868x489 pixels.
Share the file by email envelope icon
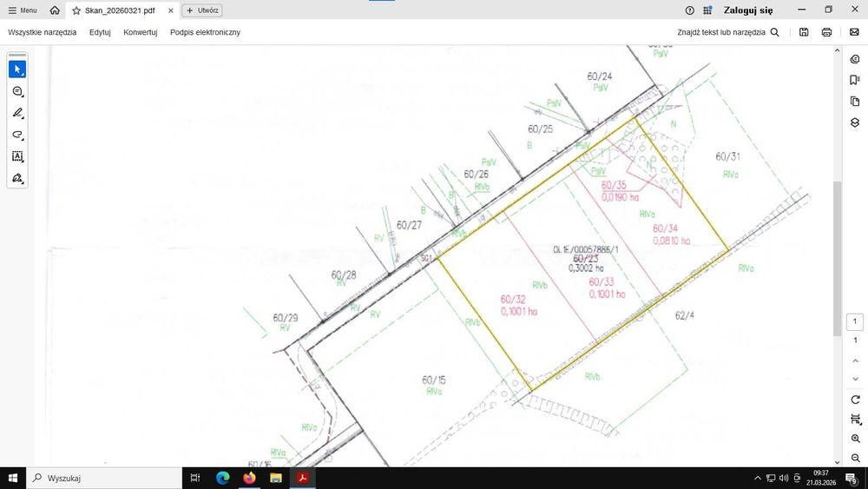point(854,32)
